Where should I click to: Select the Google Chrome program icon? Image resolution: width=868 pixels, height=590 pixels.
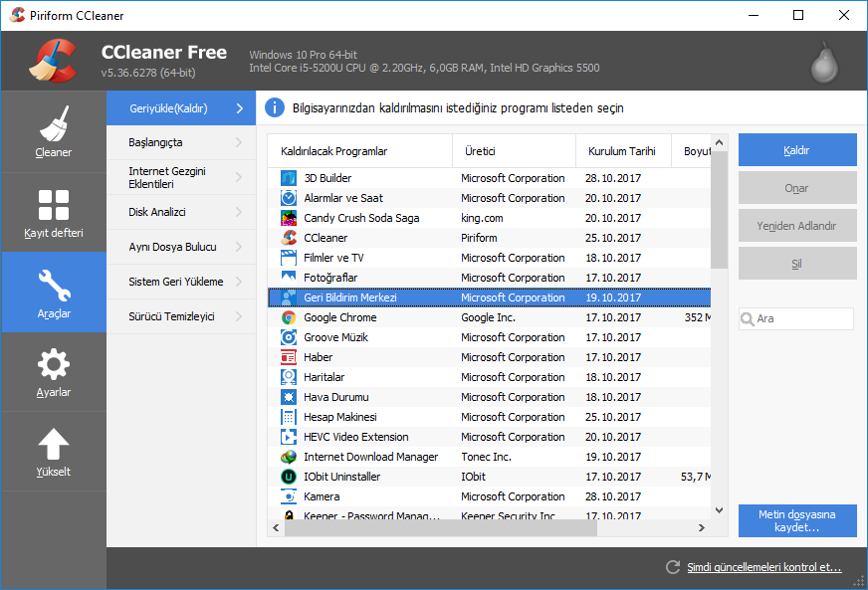point(287,316)
